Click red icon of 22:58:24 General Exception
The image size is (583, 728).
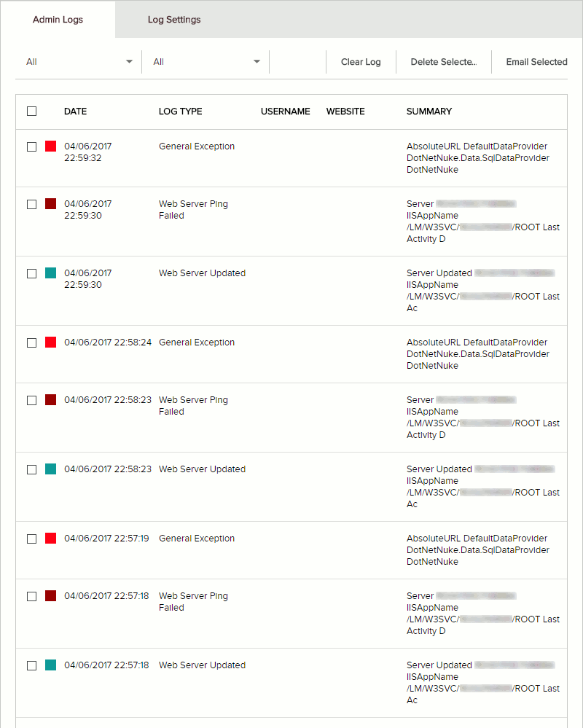[x=50, y=343]
